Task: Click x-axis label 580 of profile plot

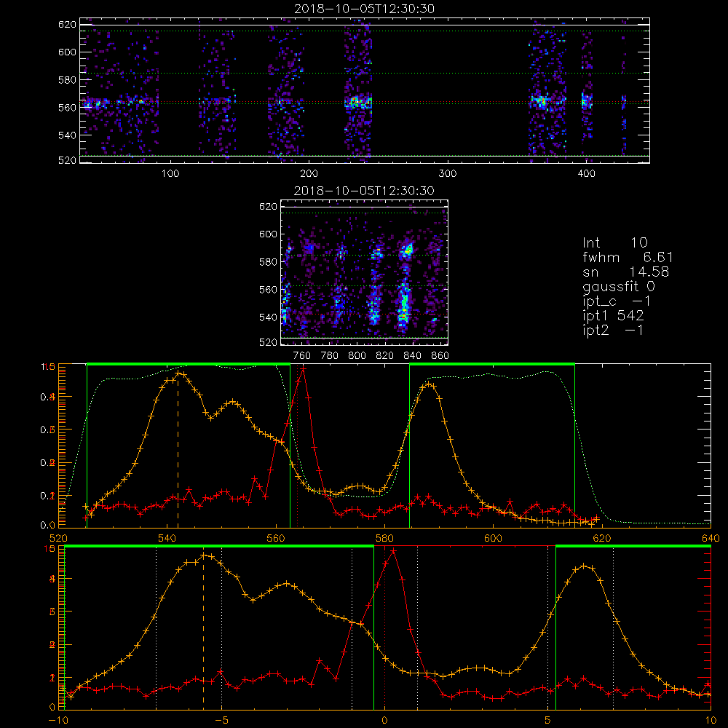Action: 384,539
